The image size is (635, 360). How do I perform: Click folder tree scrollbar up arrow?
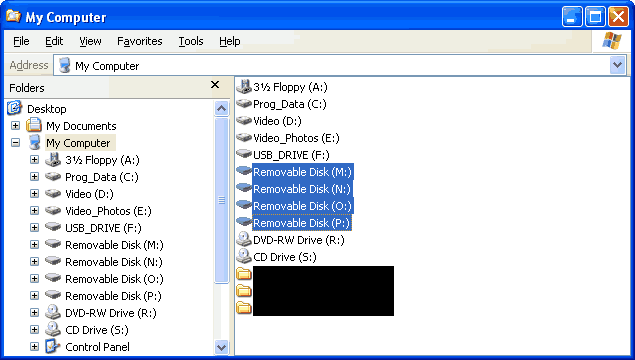point(222,109)
